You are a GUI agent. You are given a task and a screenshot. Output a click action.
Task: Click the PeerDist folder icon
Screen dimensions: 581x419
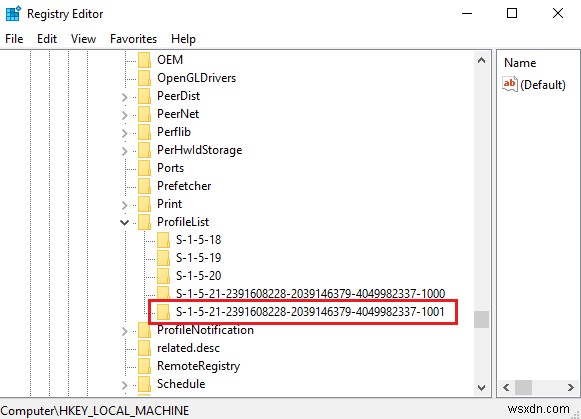tap(144, 96)
